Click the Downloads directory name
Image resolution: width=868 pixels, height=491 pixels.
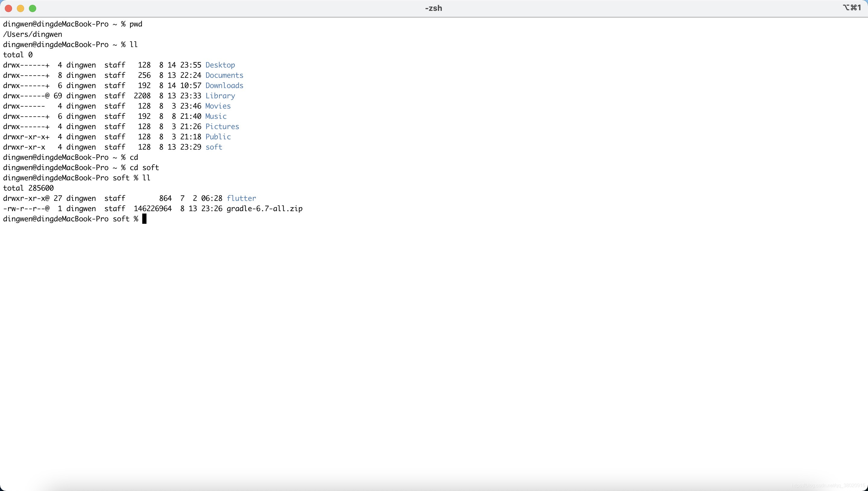point(225,86)
